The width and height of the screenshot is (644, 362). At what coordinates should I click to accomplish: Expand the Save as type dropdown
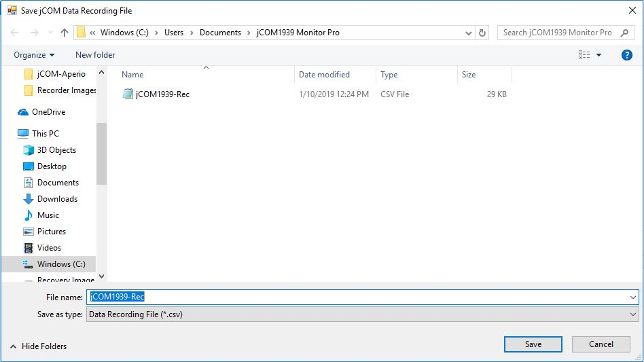(633, 314)
